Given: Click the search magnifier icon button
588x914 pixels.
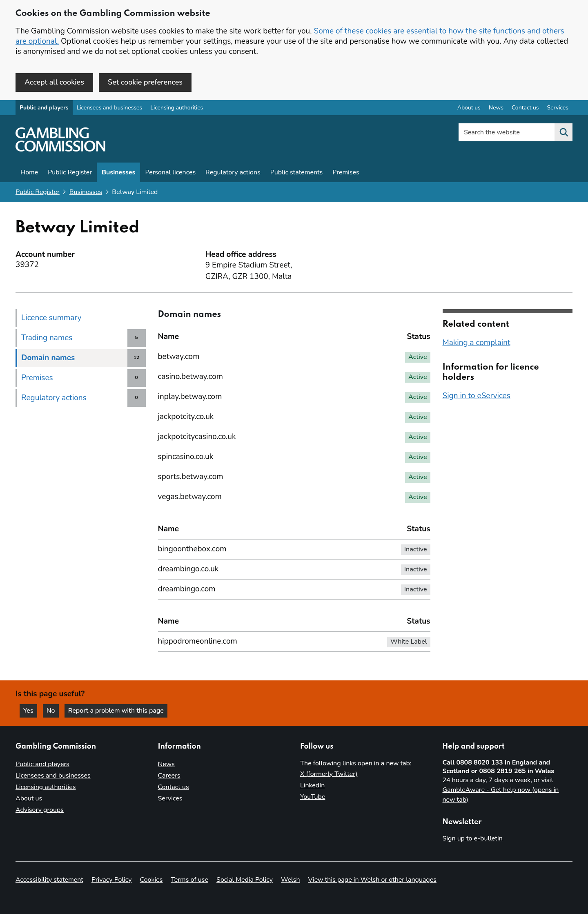Looking at the screenshot, I should pos(563,132).
